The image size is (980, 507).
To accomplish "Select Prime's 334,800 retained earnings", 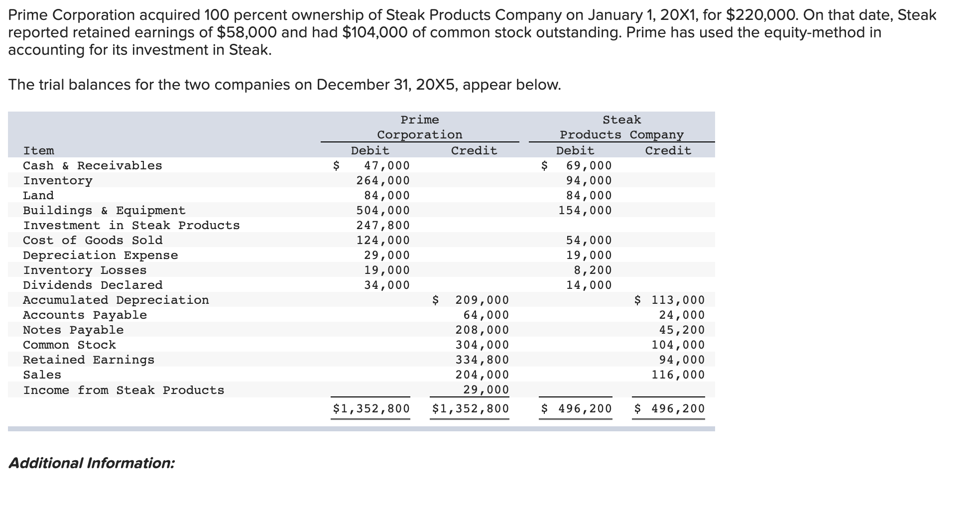I will (x=482, y=360).
